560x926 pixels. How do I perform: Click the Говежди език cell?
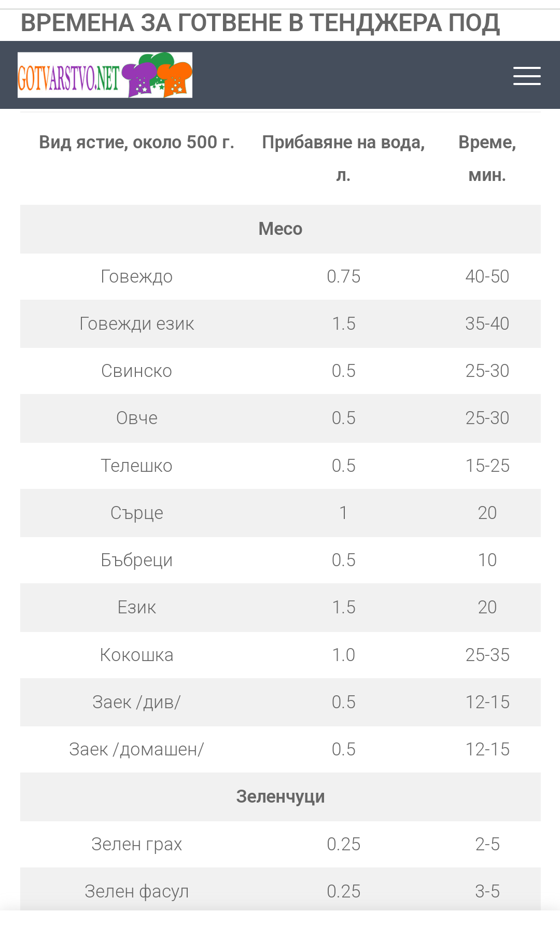click(x=136, y=324)
